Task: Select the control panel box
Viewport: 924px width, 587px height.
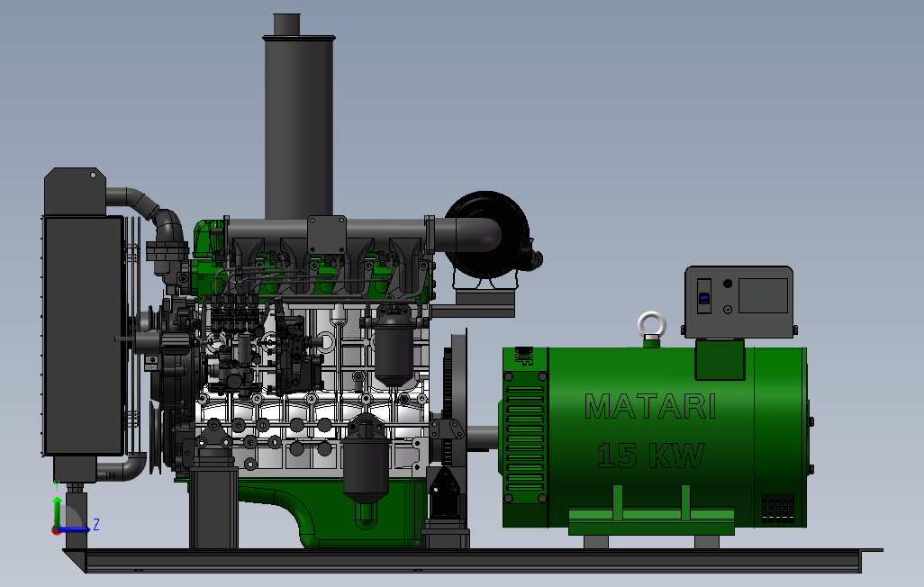Action: point(739,303)
